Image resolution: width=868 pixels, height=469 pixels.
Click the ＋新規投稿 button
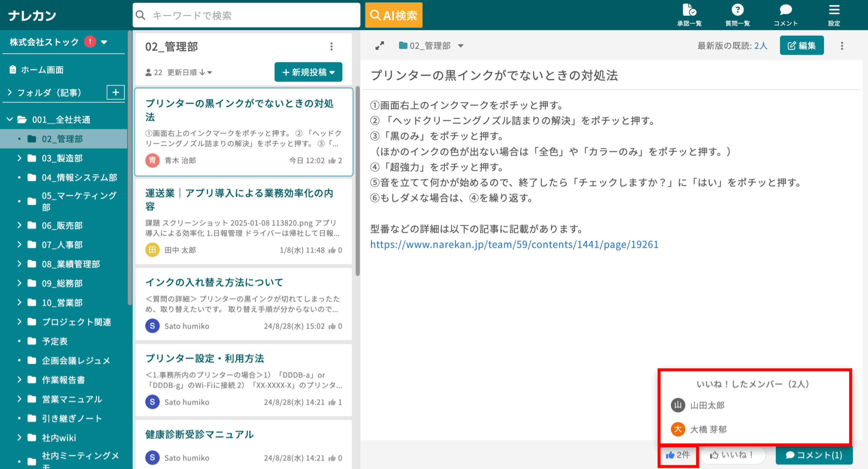pyautogui.click(x=308, y=72)
